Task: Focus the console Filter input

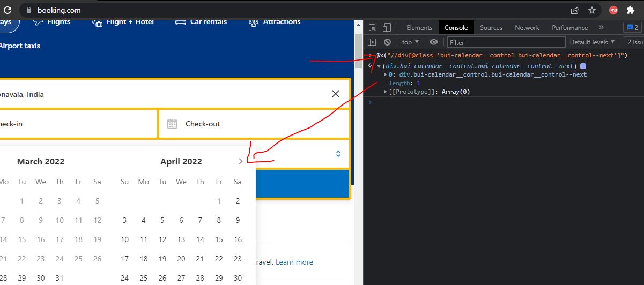Action: pyautogui.click(x=506, y=42)
